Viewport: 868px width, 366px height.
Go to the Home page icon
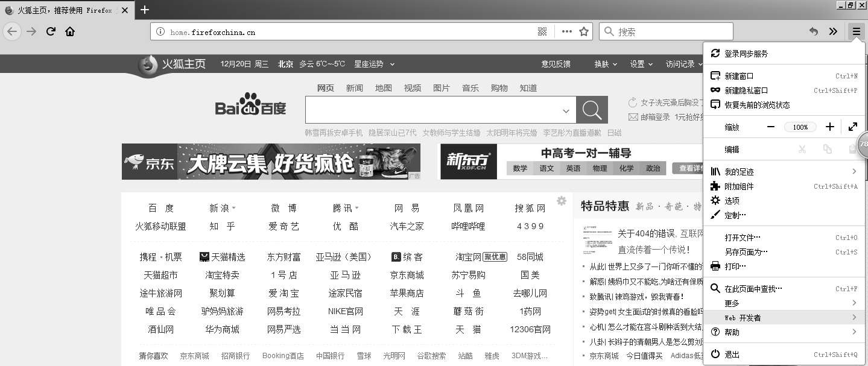(x=70, y=31)
